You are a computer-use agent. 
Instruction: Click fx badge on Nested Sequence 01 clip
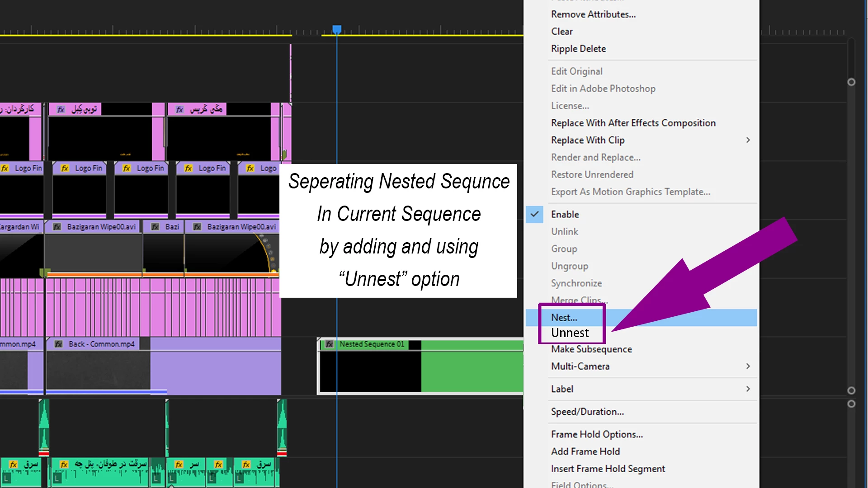click(330, 344)
